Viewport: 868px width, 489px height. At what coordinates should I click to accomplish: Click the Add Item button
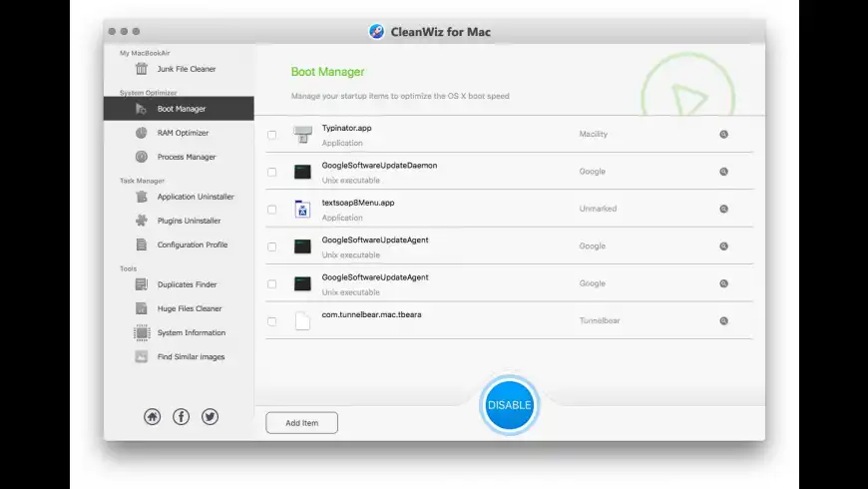301,422
